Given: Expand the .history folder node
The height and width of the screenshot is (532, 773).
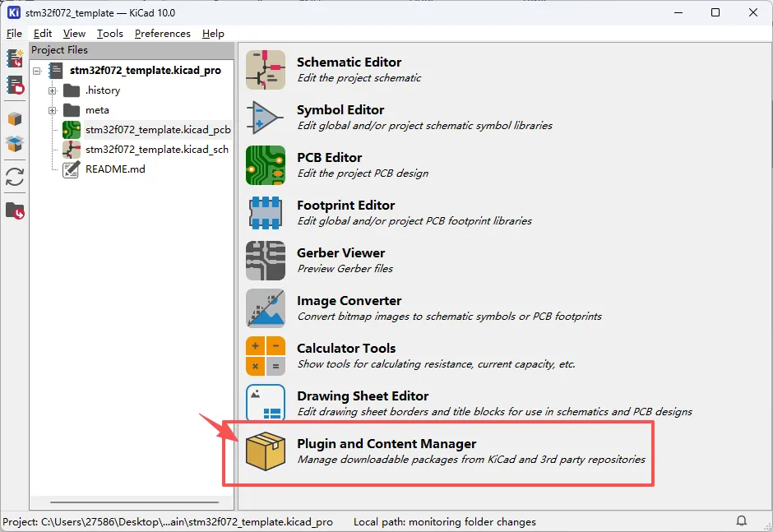Looking at the screenshot, I should click(x=53, y=90).
